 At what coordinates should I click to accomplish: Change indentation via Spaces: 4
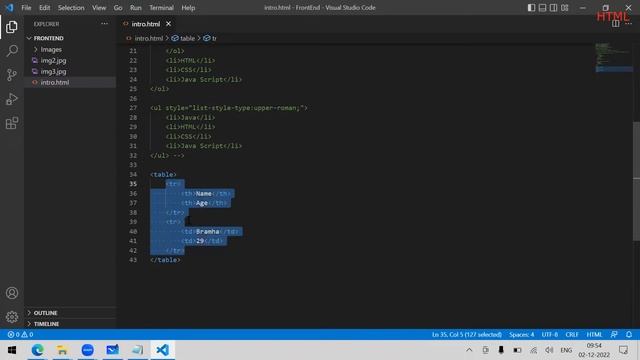[521, 334]
